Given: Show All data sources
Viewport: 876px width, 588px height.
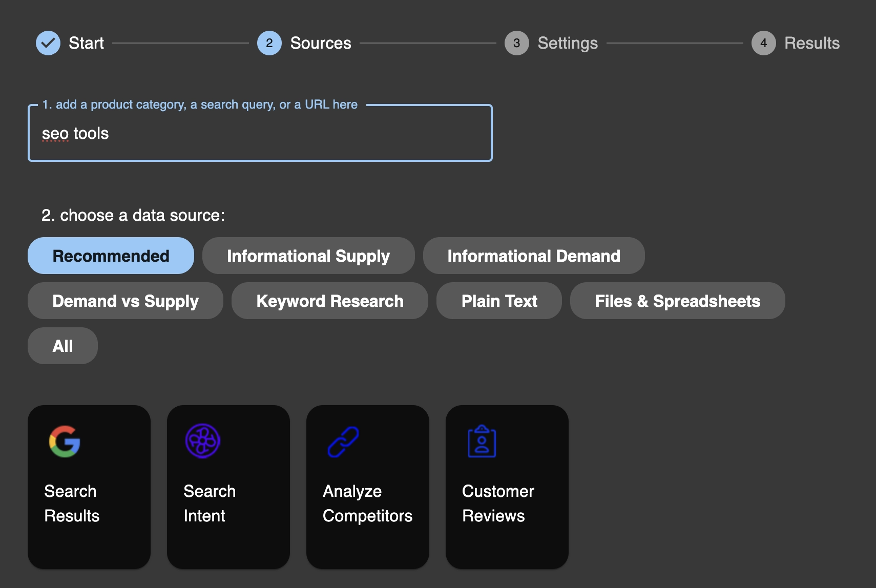Looking at the screenshot, I should pyautogui.click(x=62, y=346).
